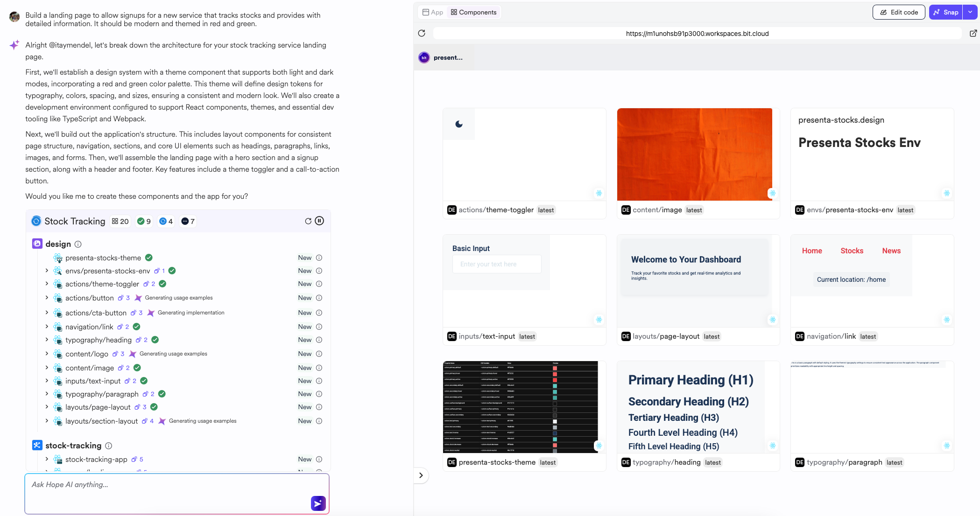Click React icon on typography/paragraph card

click(x=946, y=446)
